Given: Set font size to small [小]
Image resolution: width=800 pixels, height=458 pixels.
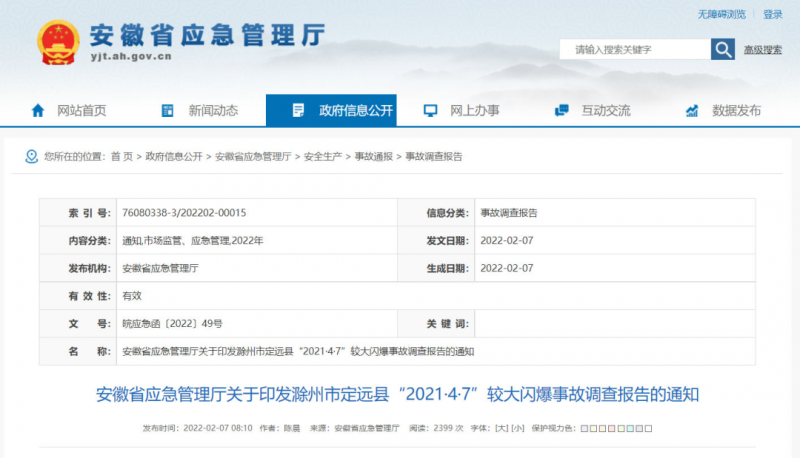Looking at the screenshot, I should [517, 428].
